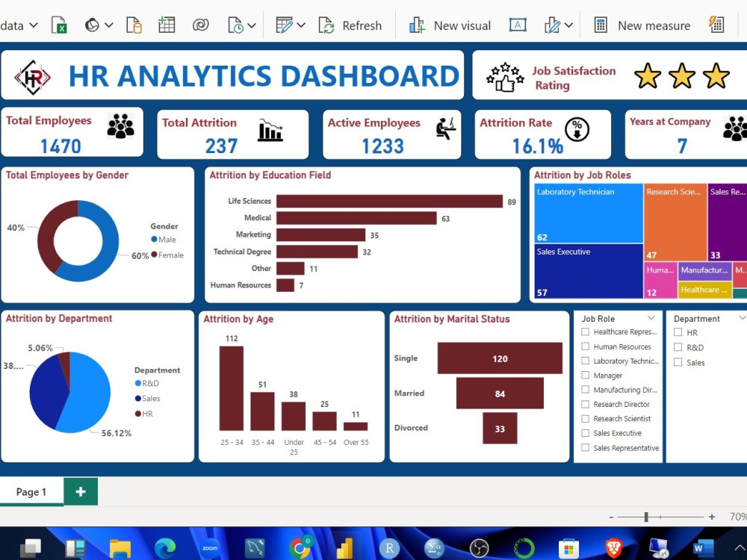Click the Quick measure calculator icon
The width and height of the screenshot is (747, 560).
716,25
